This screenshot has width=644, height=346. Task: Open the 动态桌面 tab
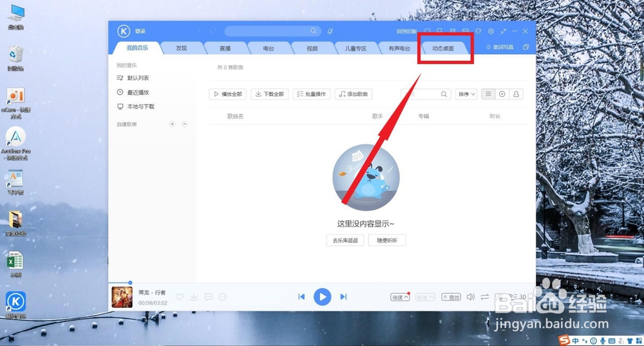tap(443, 48)
